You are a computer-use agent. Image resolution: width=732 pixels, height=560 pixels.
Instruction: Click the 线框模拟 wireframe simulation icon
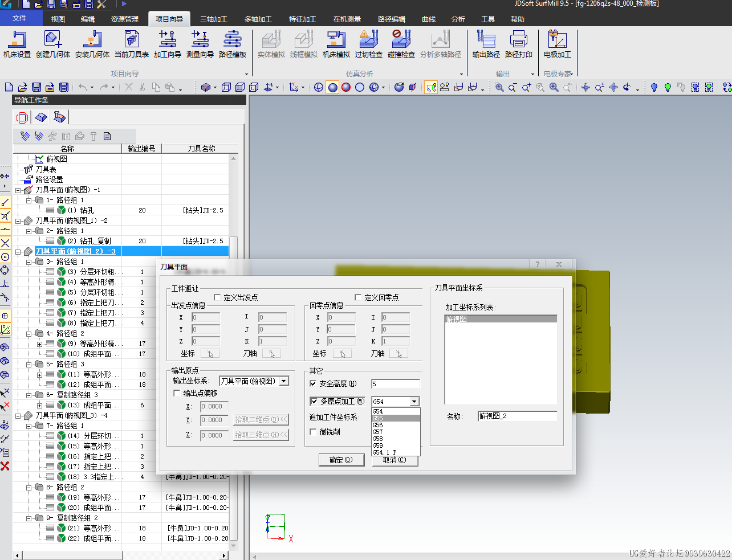coord(303,44)
